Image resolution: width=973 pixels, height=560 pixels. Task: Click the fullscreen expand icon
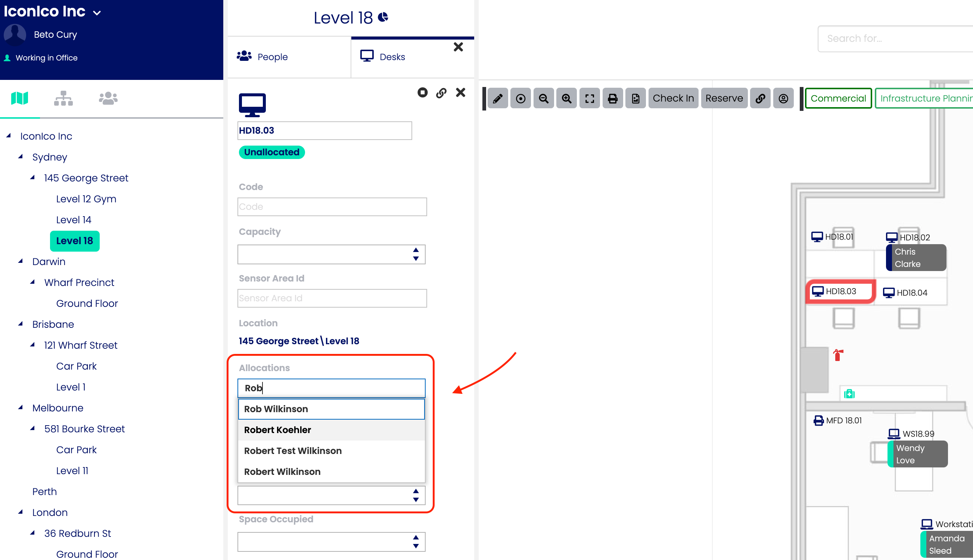pyautogui.click(x=590, y=99)
